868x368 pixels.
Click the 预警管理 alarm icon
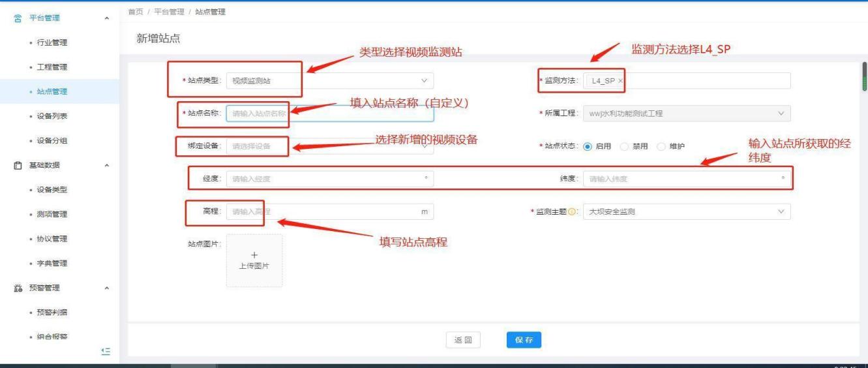point(19,288)
